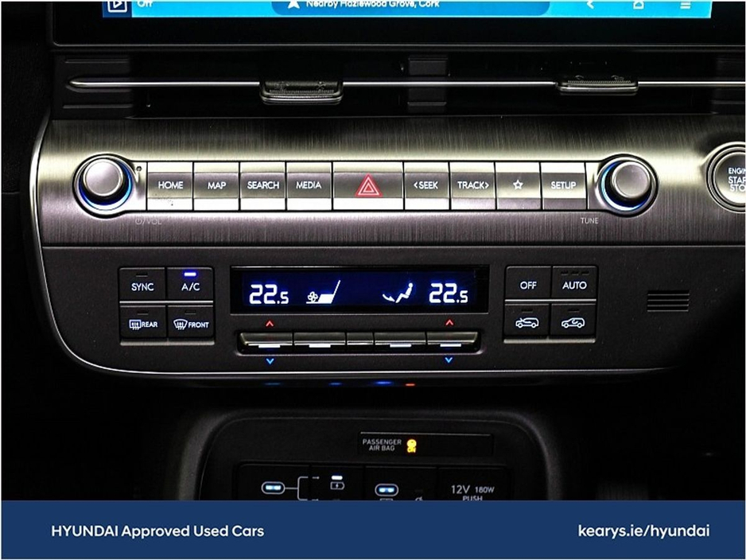746x560 pixels.
Task: Click the kearys.ie/hyundai link
Action: pos(643,531)
